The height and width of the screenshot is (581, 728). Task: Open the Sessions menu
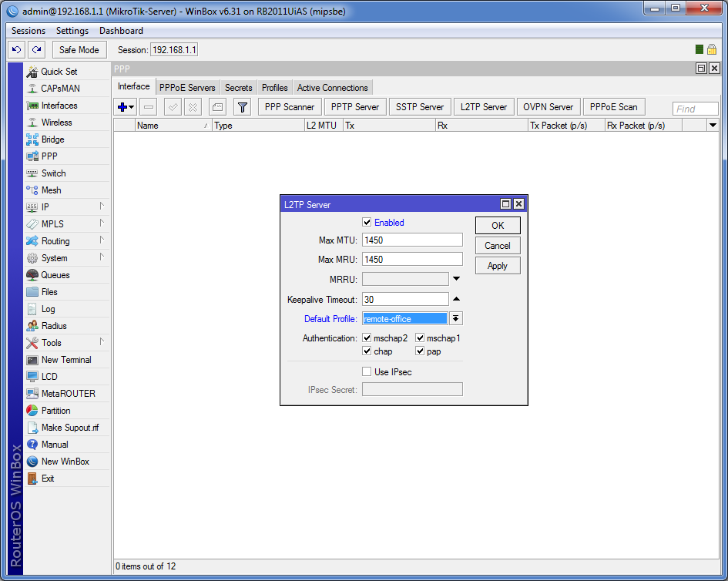point(29,31)
